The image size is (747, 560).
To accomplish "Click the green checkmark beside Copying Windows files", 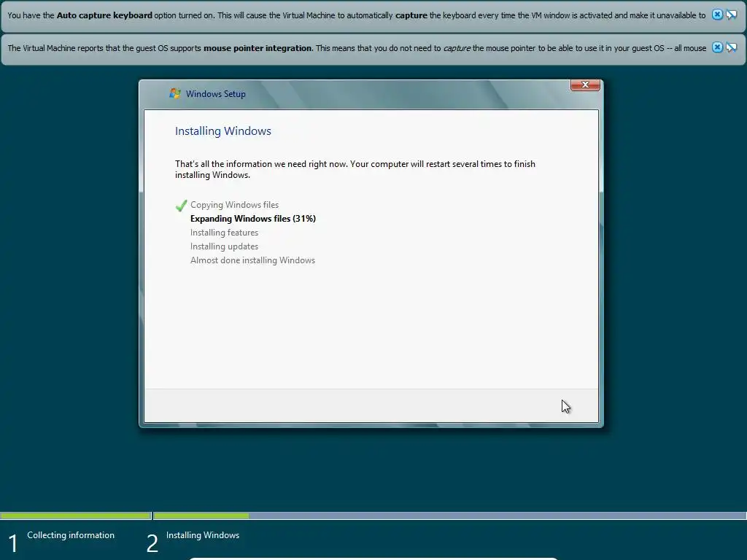I will 181,205.
